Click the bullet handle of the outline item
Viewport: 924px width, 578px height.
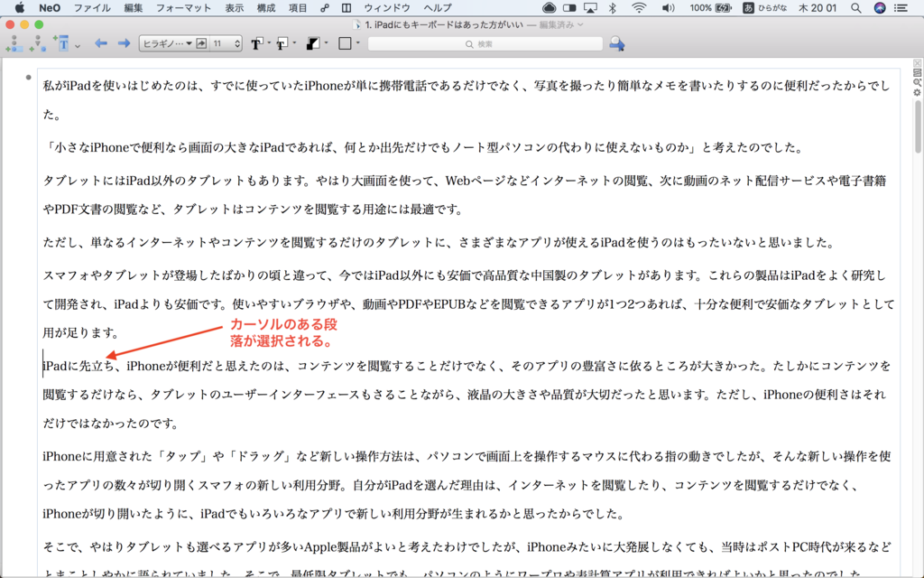28,78
